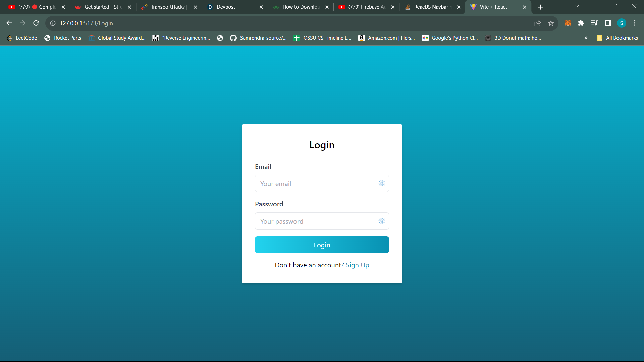The height and width of the screenshot is (362, 644).
Task: Click the extensions puzzle piece icon
Action: click(581, 23)
